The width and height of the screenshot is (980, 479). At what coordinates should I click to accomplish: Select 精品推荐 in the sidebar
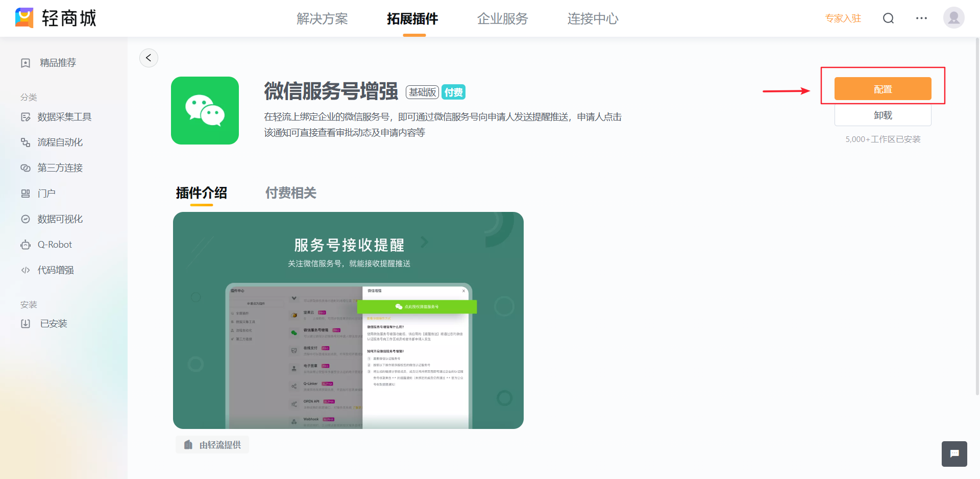pyautogui.click(x=58, y=63)
